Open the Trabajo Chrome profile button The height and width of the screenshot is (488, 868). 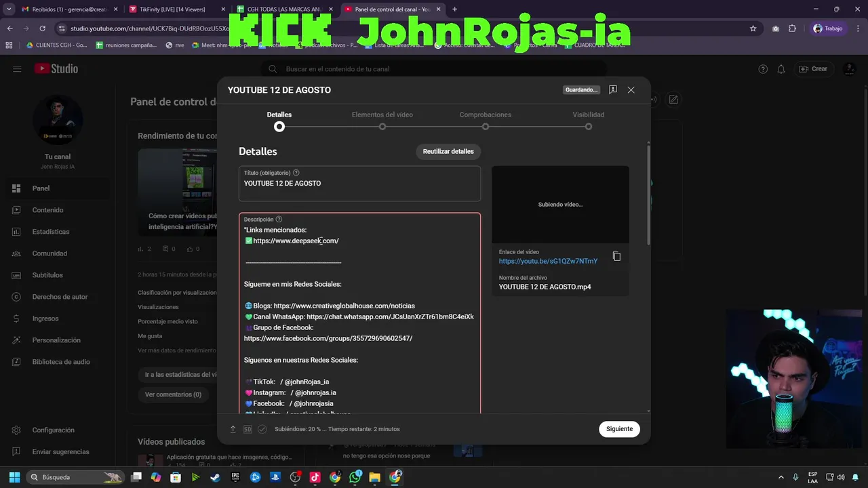[x=828, y=28]
